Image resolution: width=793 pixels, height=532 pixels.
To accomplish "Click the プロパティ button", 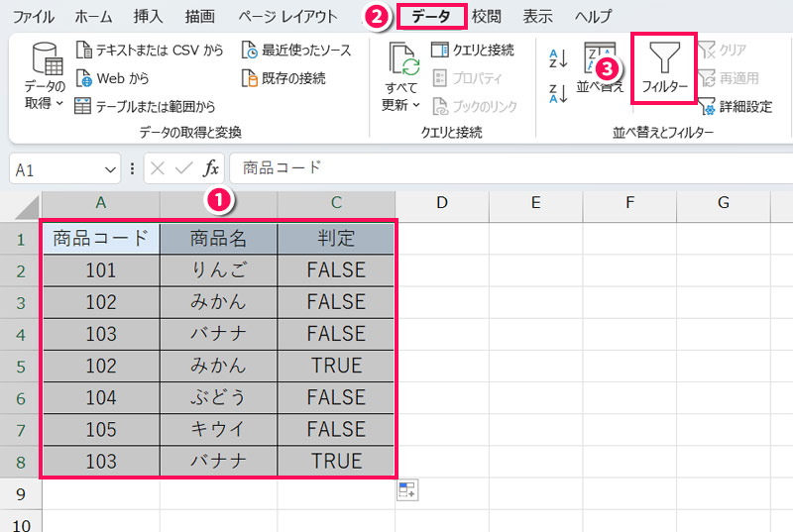I will click(x=467, y=78).
